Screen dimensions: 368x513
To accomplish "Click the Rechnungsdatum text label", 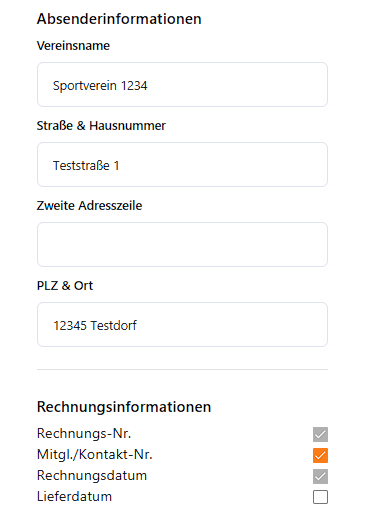I will 92,475.
